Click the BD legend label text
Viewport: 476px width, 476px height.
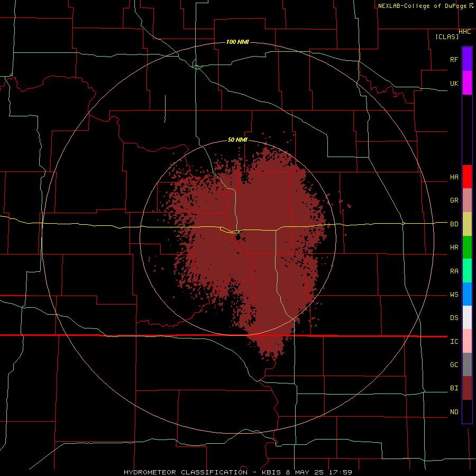coord(454,224)
